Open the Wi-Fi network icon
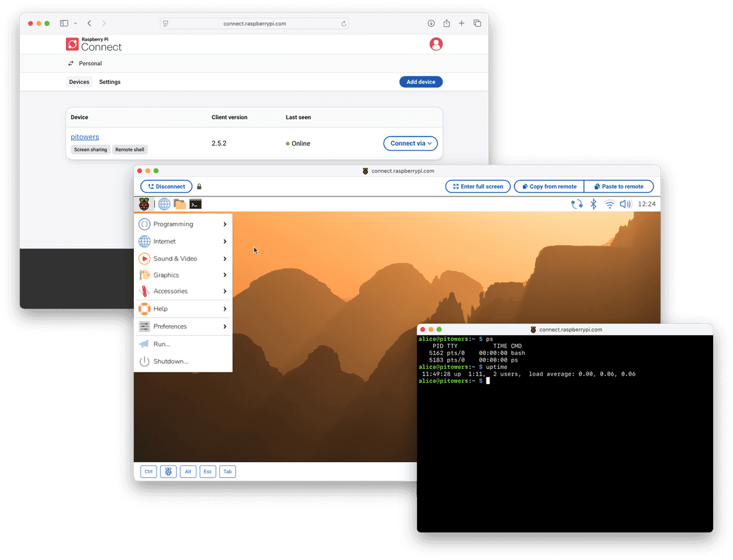The width and height of the screenshot is (733, 560). coord(609,204)
